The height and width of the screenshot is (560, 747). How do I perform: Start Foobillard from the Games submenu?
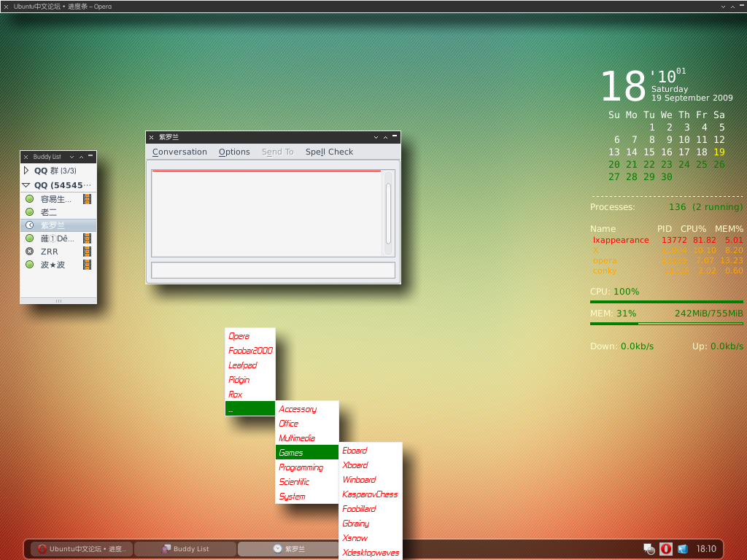click(371, 508)
